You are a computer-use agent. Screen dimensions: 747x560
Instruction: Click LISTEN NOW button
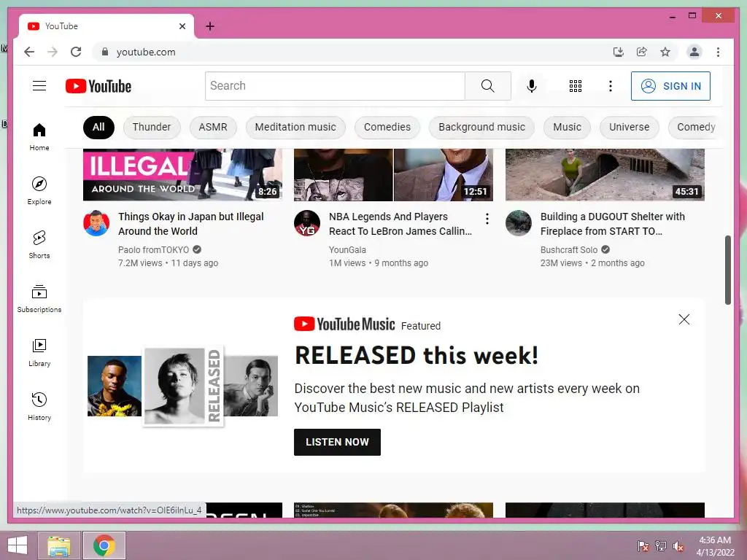click(337, 442)
